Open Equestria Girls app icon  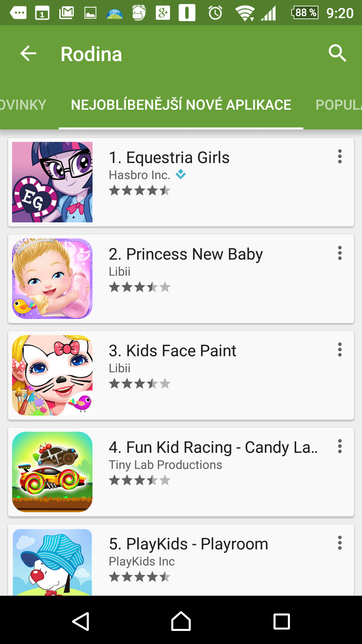click(52, 182)
